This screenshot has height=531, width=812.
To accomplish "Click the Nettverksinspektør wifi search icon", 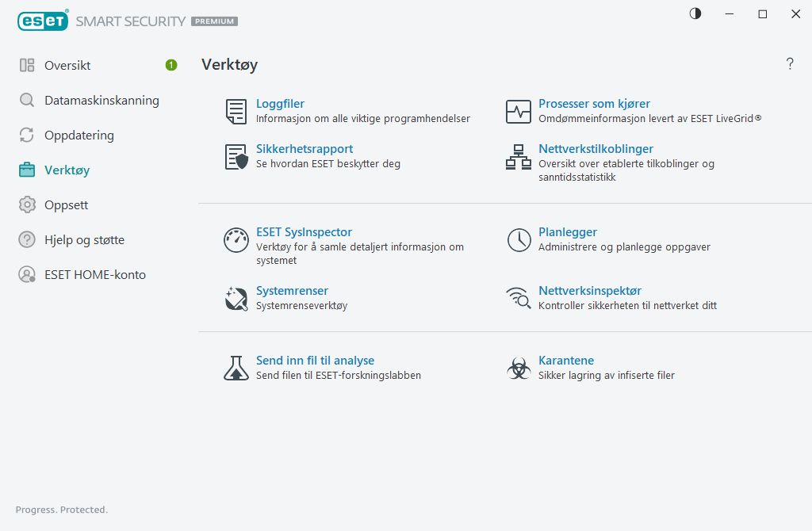I will (519, 299).
